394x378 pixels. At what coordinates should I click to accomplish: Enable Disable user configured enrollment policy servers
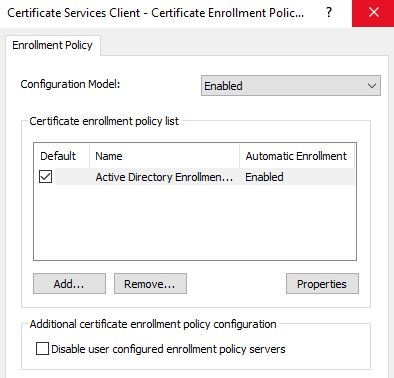[x=42, y=349]
